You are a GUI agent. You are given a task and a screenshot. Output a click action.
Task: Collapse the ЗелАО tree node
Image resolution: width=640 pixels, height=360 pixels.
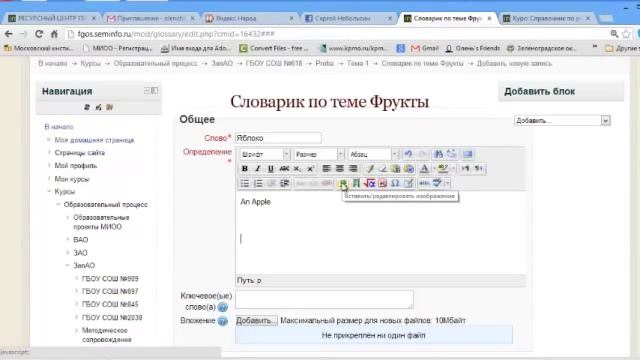(x=67, y=265)
